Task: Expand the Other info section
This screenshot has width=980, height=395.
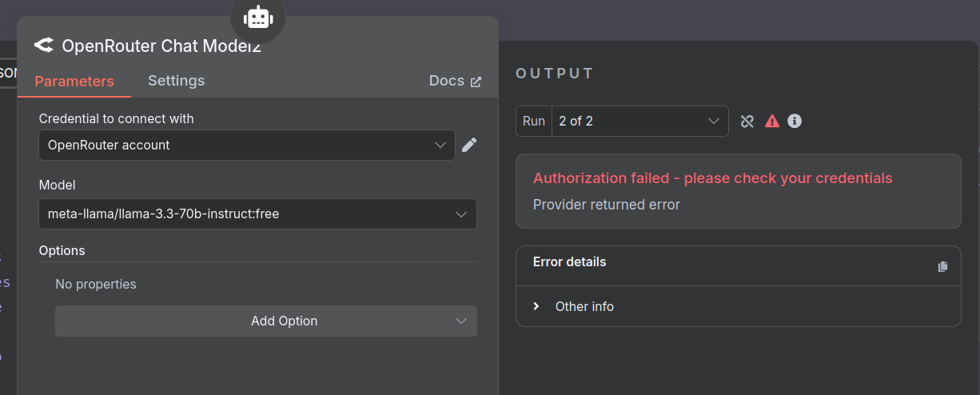Action: pos(574,306)
